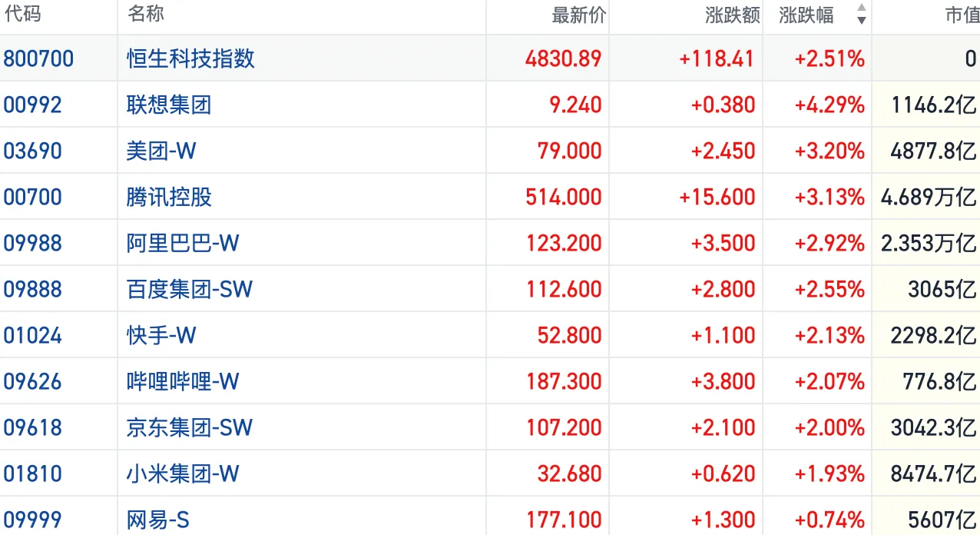Click the 514.000 latest price cell

pos(564,197)
